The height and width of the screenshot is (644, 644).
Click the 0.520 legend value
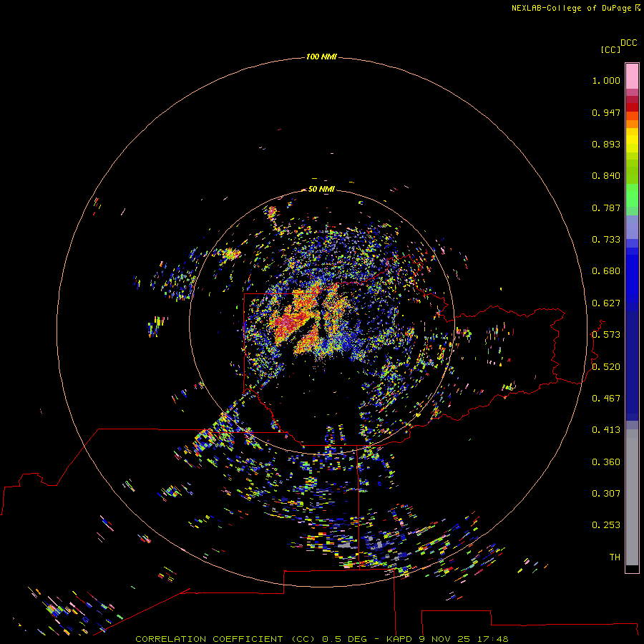pos(606,367)
